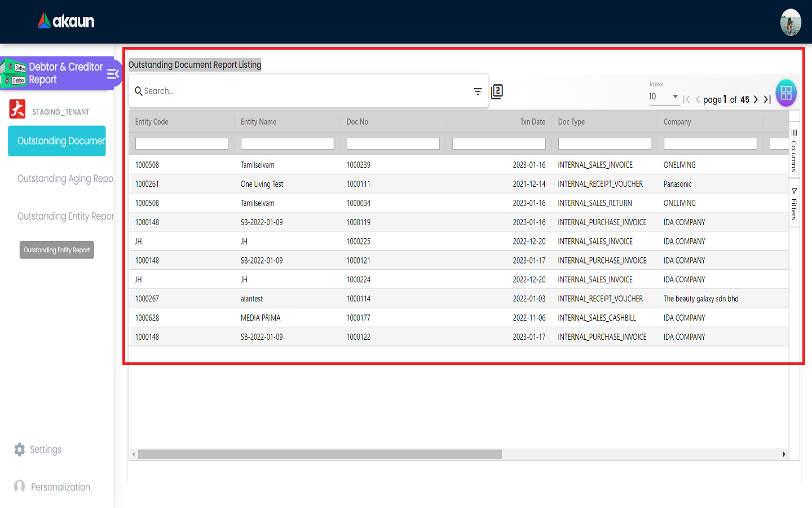This screenshot has width=812, height=508.
Task: Open the purple grid apps button
Action: pos(786,93)
